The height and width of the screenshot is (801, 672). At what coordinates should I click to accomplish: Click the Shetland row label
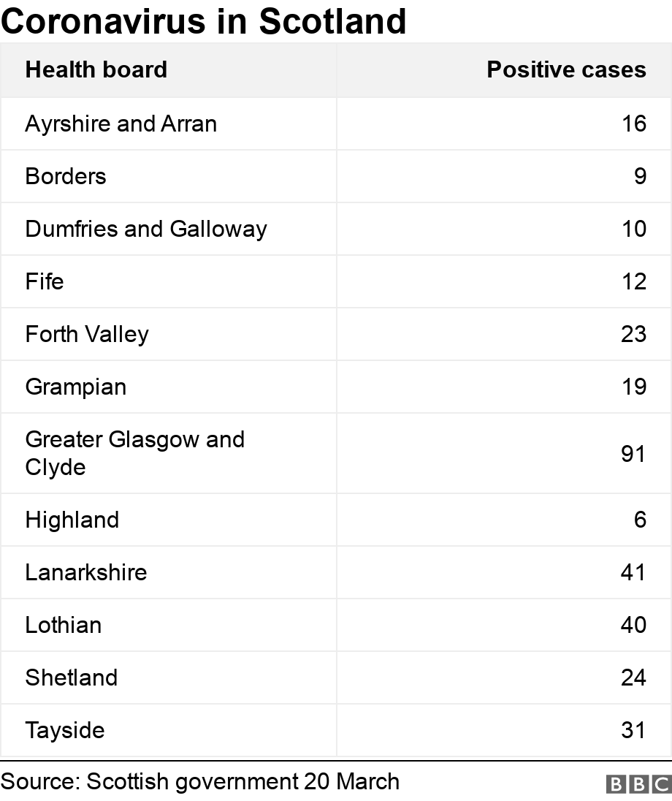(71, 677)
